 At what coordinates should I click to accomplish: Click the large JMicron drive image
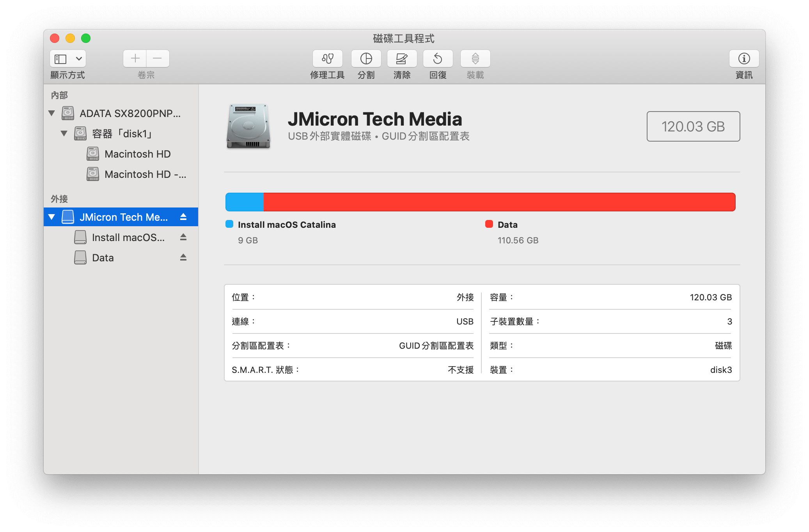coord(248,126)
